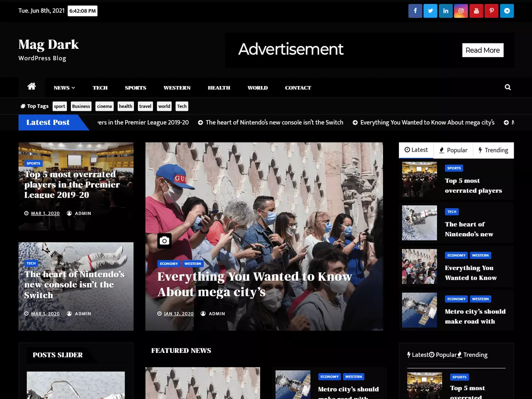Open the Contact menu item

(298, 88)
